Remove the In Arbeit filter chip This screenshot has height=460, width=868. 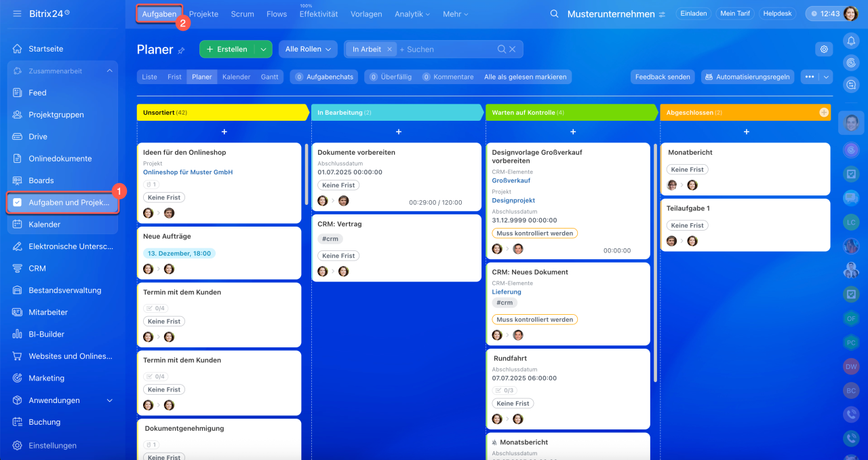(389, 49)
